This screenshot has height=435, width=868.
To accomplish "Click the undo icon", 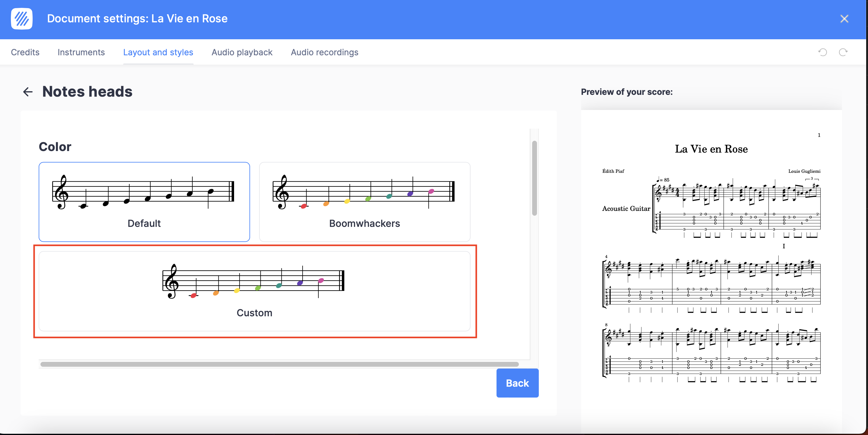I will [x=822, y=52].
